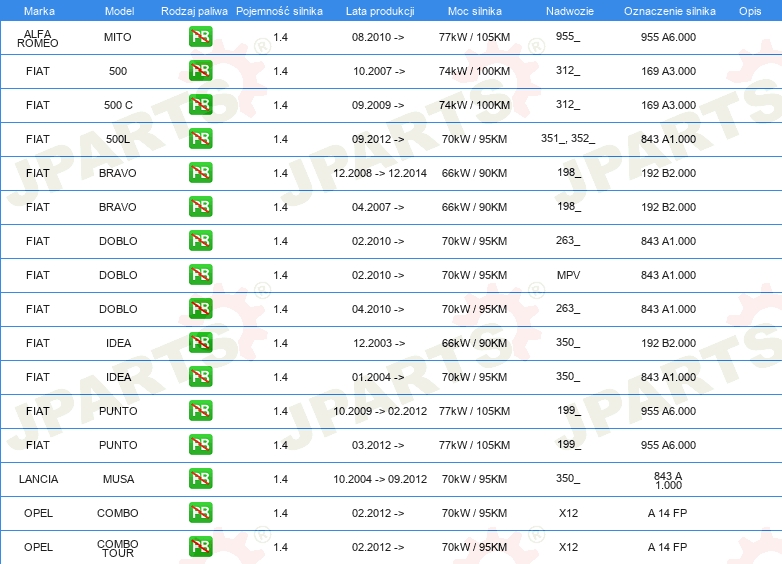This screenshot has width=782, height=564.
Task: Click the 04.2010 -> production date
Action: click(x=378, y=309)
